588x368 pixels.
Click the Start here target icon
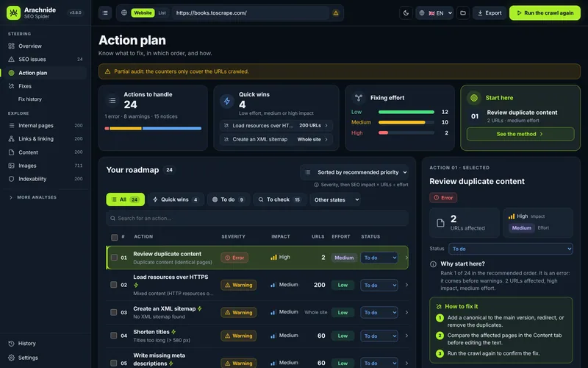click(474, 98)
